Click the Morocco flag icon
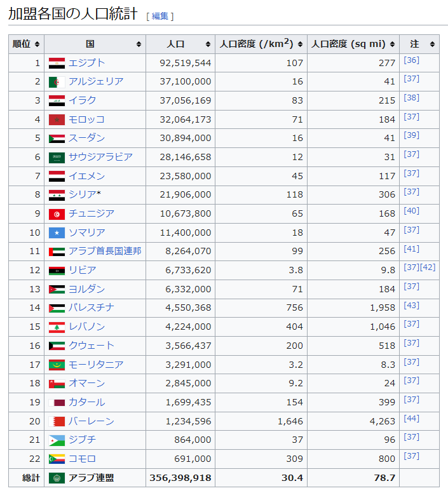 click(57, 119)
